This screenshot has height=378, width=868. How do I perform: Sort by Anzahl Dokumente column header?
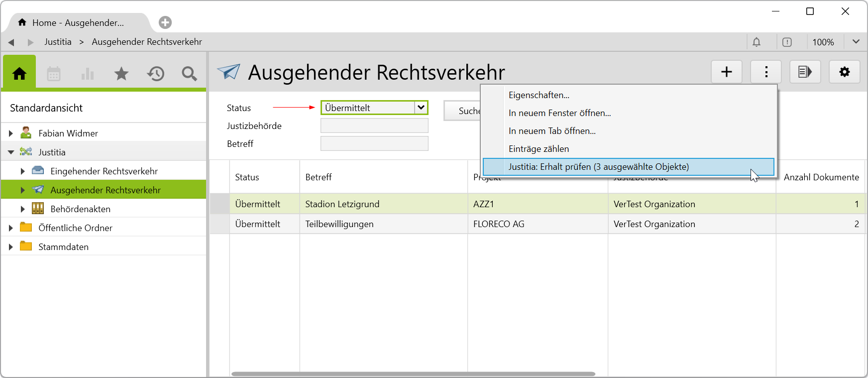(821, 177)
